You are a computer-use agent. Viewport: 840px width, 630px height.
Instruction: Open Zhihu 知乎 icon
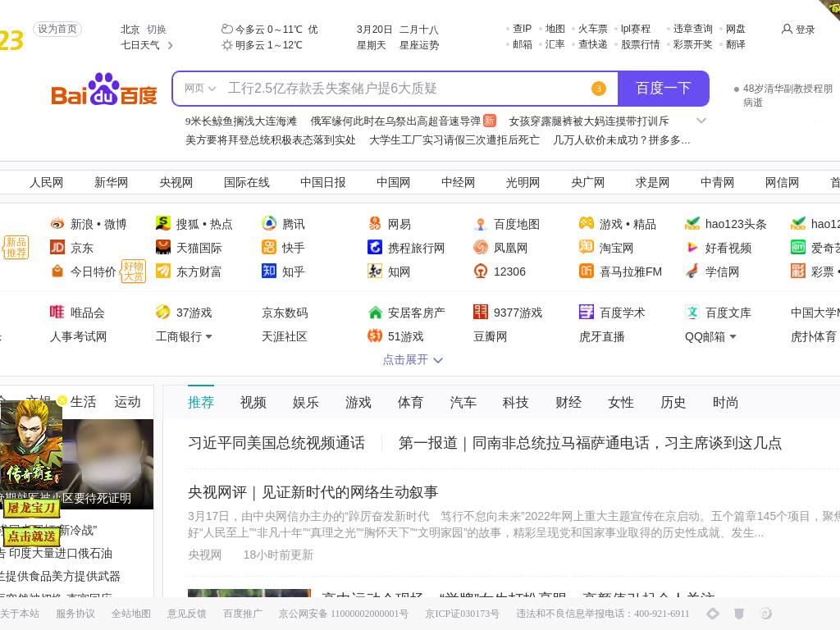pyautogui.click(x=269, y=271)
